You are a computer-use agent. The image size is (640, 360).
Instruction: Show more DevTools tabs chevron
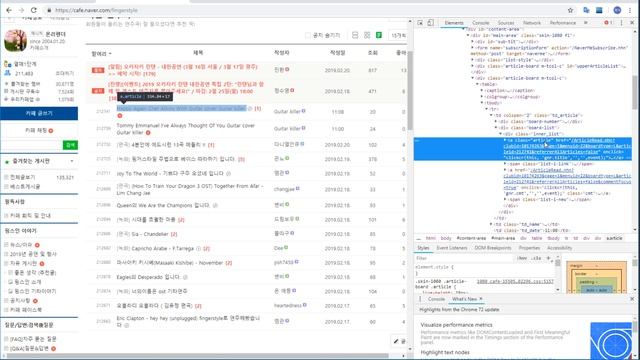(586, 23)
